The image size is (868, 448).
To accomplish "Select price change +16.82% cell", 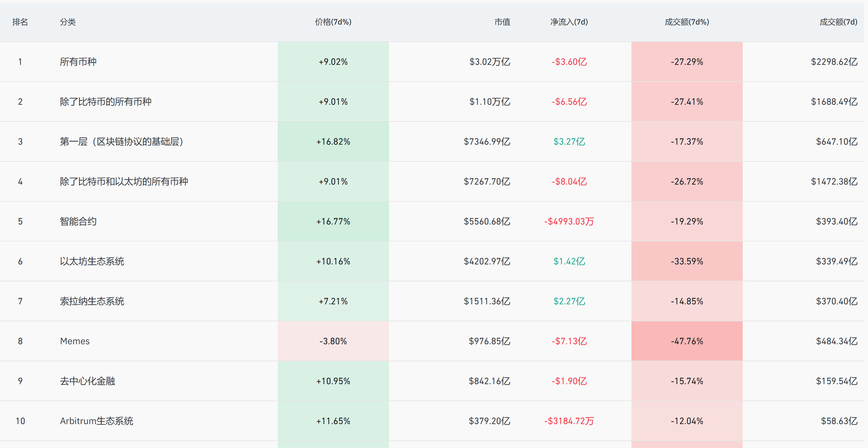I will pos(333,142).
